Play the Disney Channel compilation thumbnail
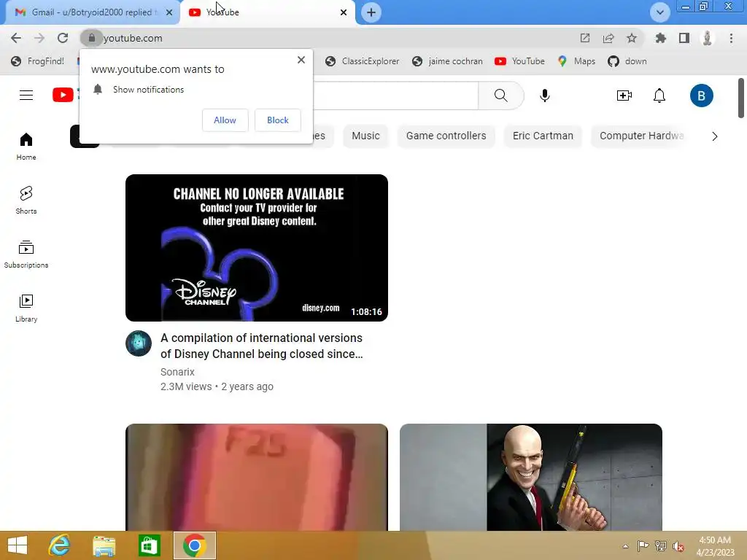Screen dimensions: 747x560 [x=257, y=248]
